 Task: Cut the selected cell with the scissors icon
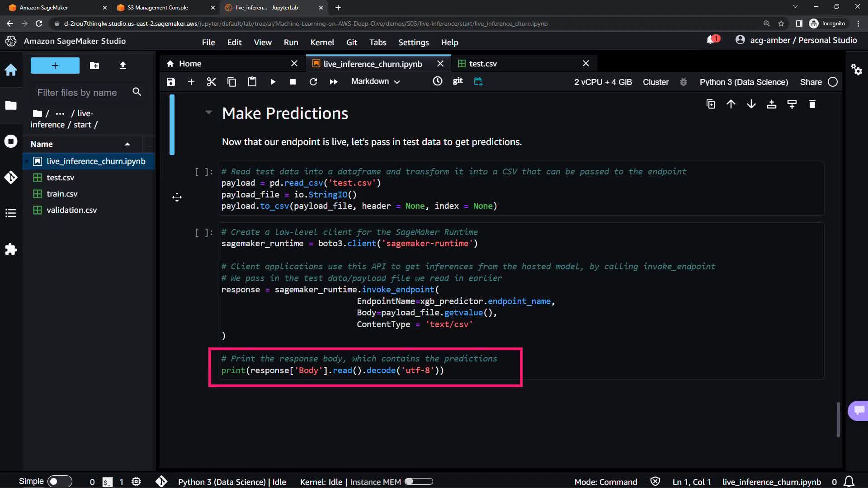click(211, 82)
